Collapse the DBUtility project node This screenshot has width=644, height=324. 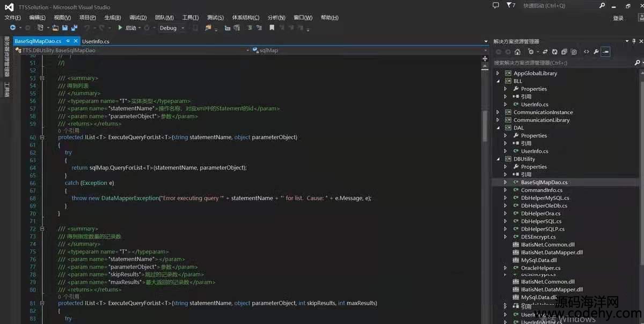497,159
